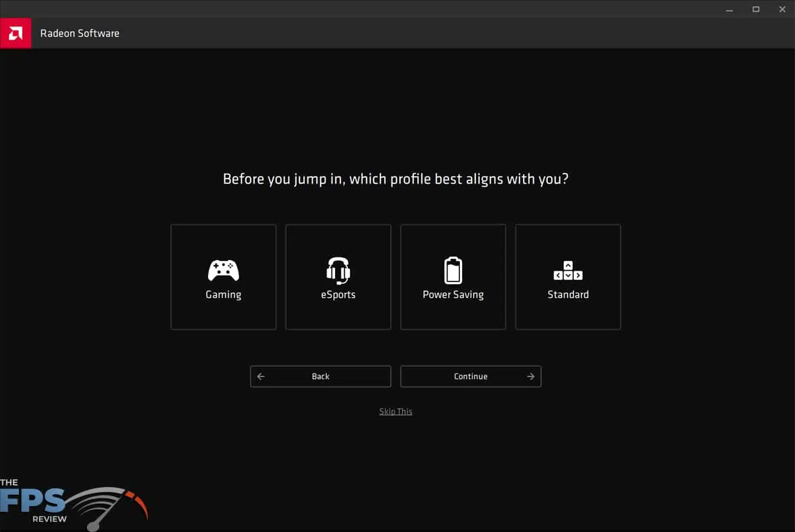
Task: Maximize the Radeon Software window
Action: (755, 9)
